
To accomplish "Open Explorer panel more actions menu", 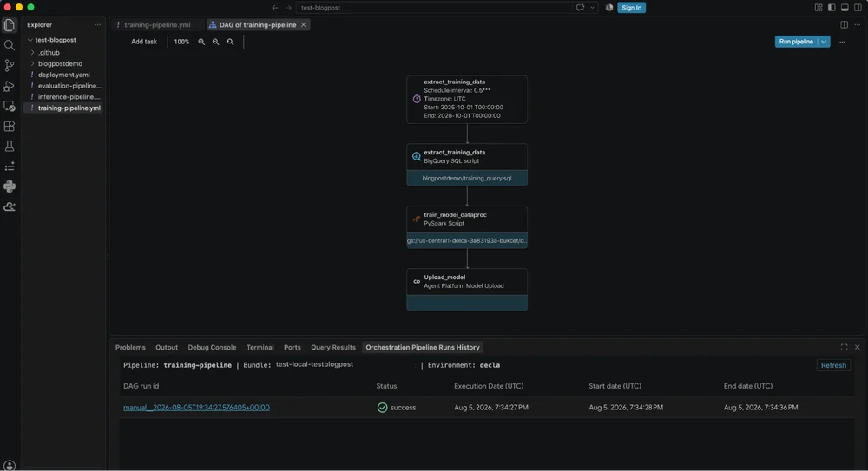I will click(x=97, y=25).
